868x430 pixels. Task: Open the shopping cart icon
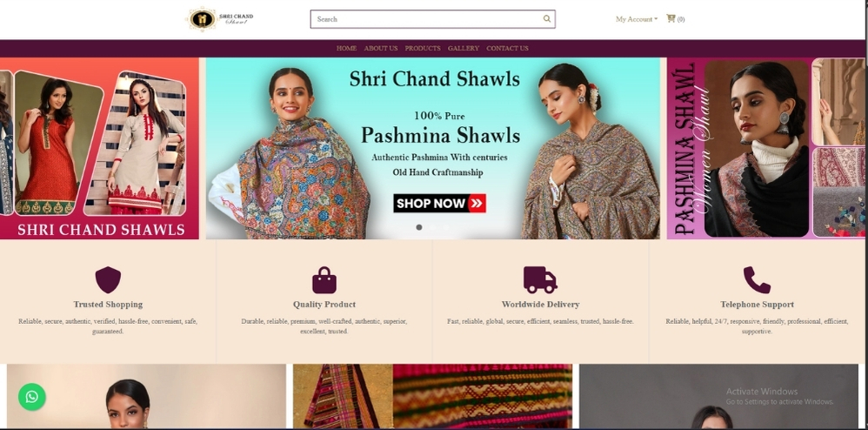click(x=671, y=18)
